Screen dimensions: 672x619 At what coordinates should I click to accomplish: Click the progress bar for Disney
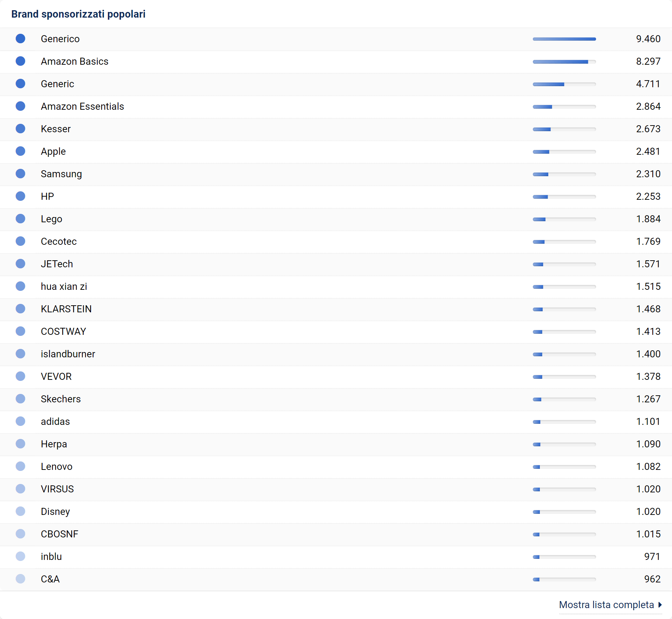click(x=564, y=512)
